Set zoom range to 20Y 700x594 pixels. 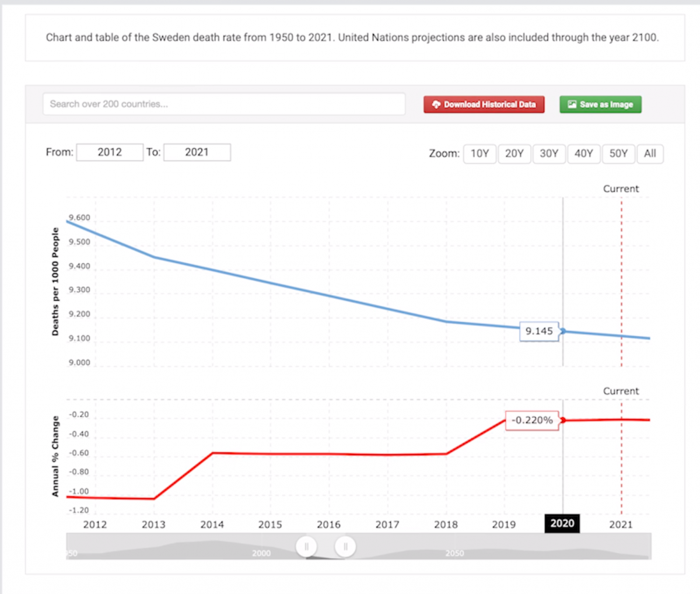[x=514, y=153]
